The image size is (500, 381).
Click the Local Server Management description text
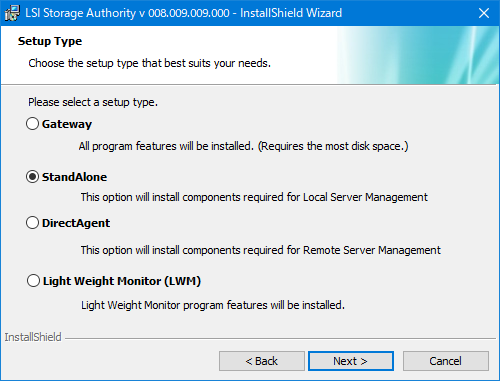click(x=254, y=197)
